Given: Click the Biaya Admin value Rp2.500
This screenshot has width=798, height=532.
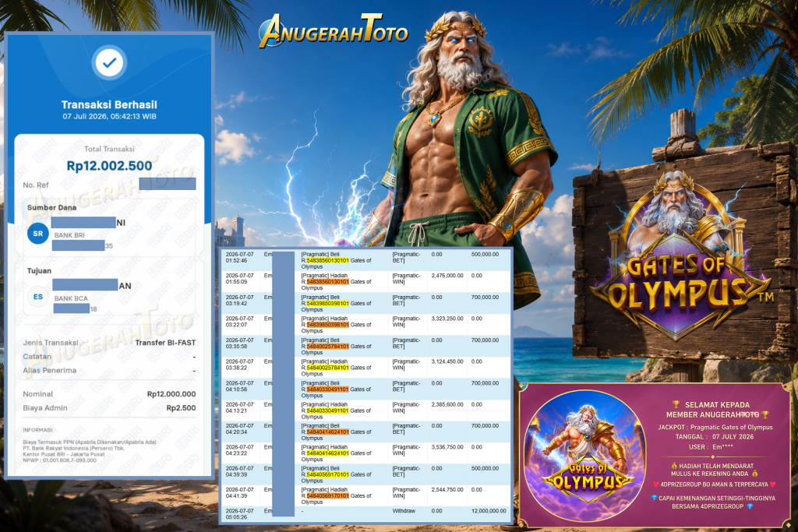Looking at the screenshot, I should click(x=181, y=408).
